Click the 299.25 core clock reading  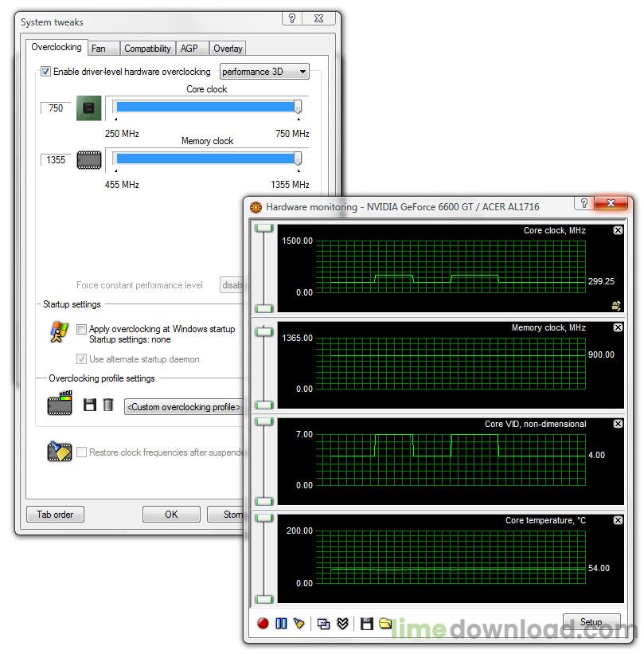601,281
